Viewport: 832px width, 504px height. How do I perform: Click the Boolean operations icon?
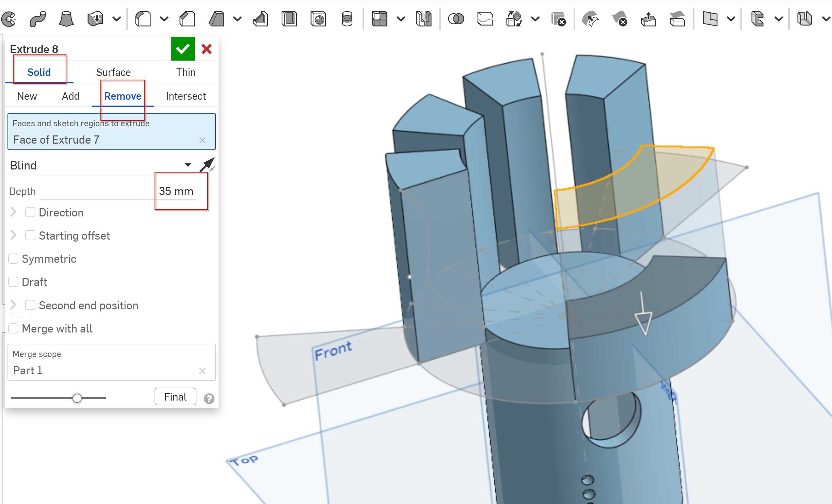[456, 18]
